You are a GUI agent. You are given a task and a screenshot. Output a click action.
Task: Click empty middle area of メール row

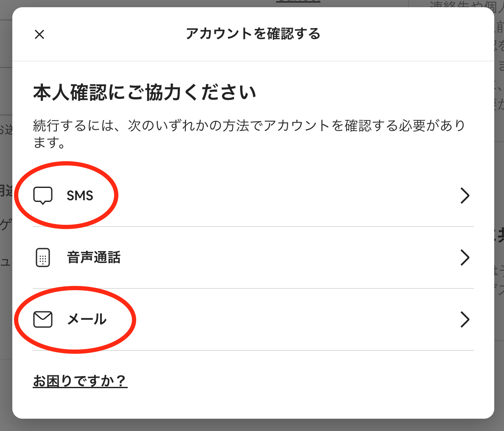(x=272, y=319)
